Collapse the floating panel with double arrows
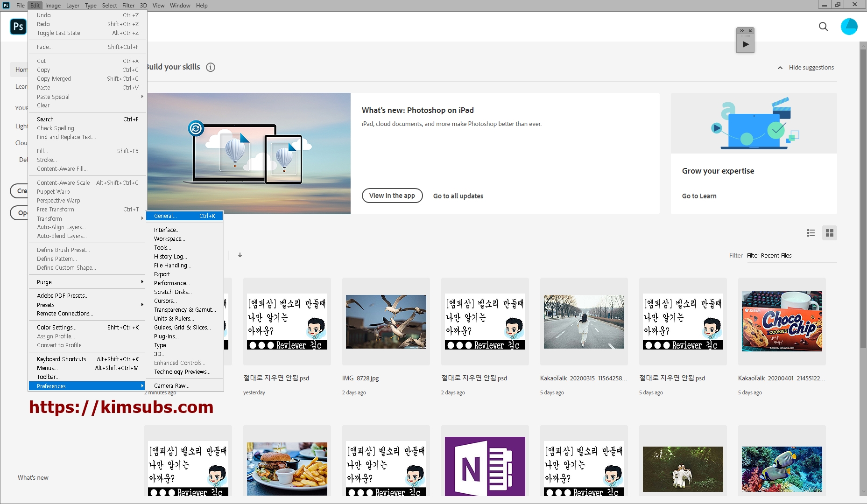Image resolution: width=867 pixels, height=504 pixels. [742, 31]
